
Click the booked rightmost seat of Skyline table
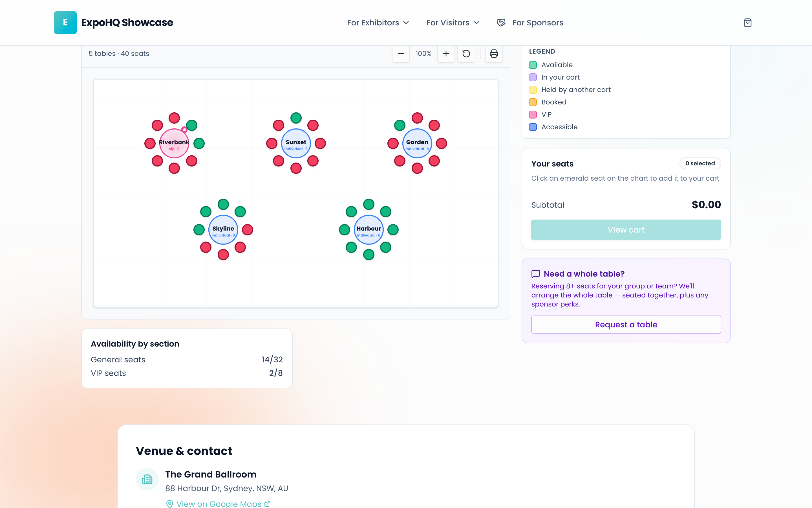[247, 230]
